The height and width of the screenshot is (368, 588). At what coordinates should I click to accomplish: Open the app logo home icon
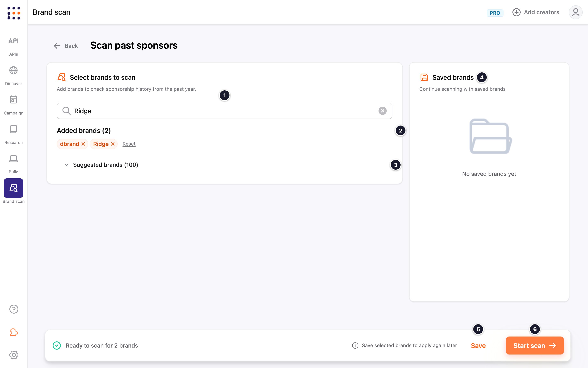click(14, 13)
